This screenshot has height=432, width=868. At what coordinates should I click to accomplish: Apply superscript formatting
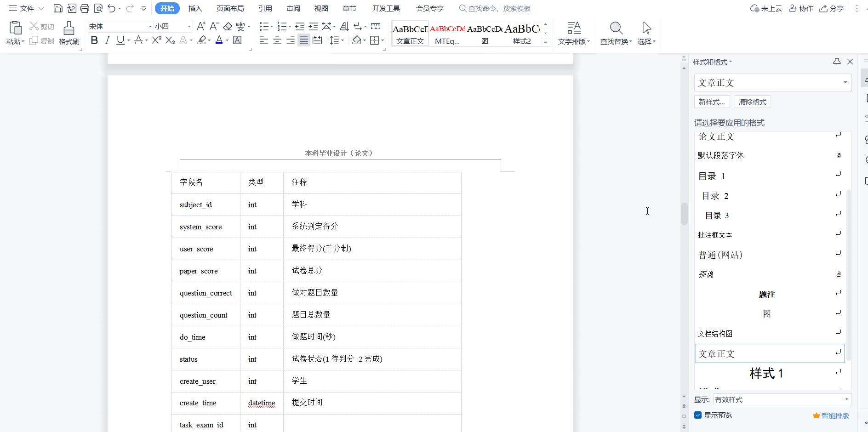tap(156, 40)
